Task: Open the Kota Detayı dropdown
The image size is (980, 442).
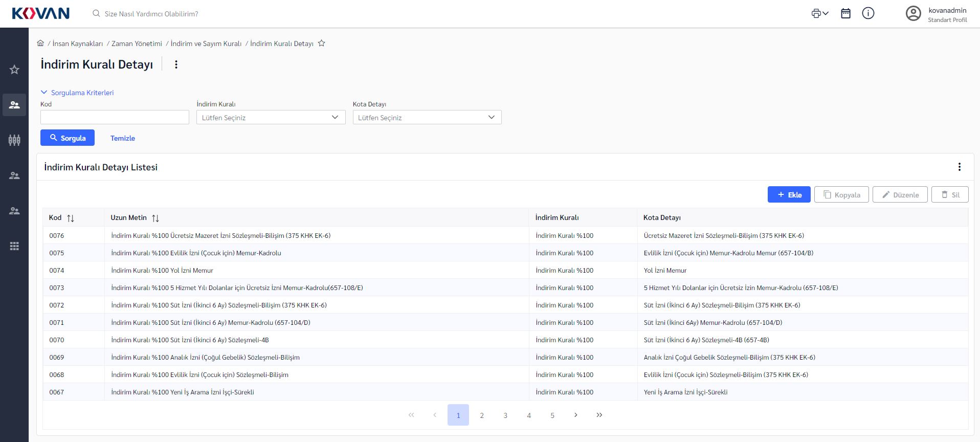Action: pos(427,117)
